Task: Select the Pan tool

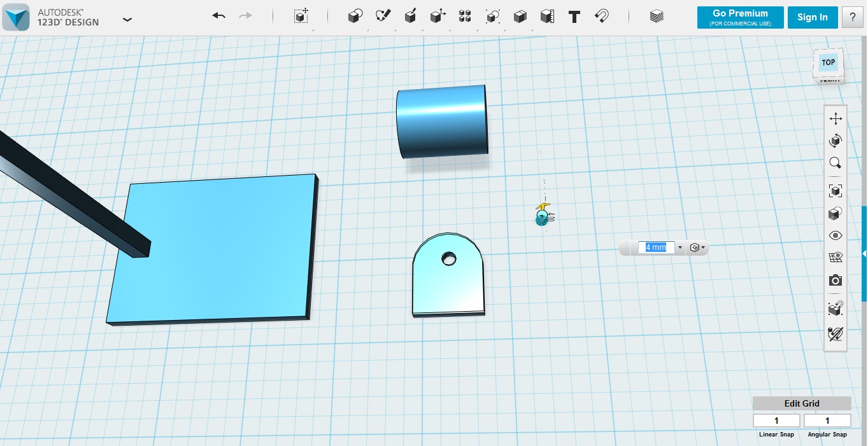Action: pyautogui.click(x=836, y=118)
